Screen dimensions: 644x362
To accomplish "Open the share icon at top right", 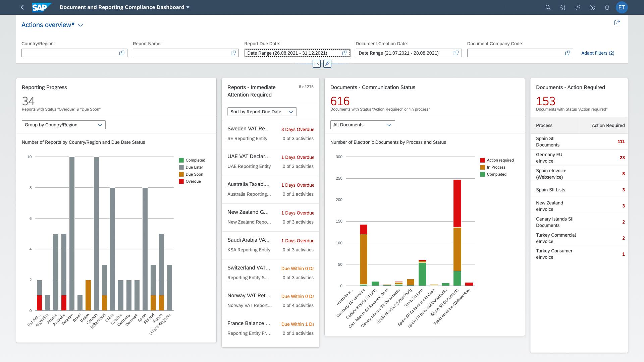I will point(617,23).
